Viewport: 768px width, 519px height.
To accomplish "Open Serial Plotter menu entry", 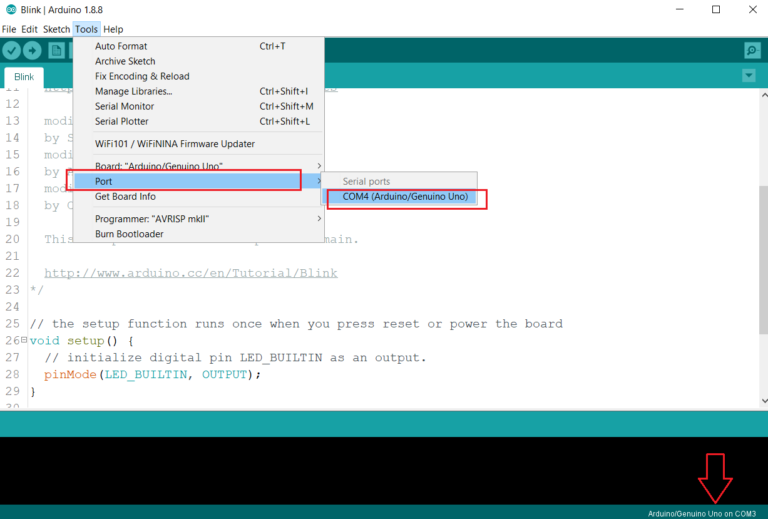I will pos(199,121).
